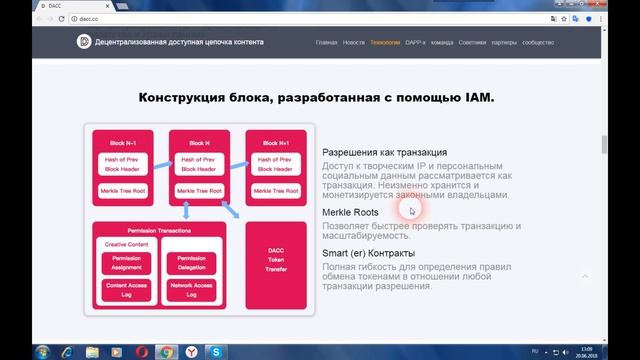Reload the page with the refresh icon
The width and height of the screenshot is (640, 360).
[x=61, y=19]
